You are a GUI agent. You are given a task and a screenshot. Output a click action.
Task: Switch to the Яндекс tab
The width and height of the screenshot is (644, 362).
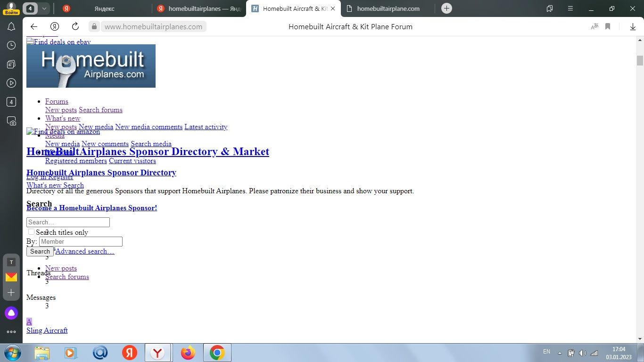pyautogui.click(x=104, y=8)
